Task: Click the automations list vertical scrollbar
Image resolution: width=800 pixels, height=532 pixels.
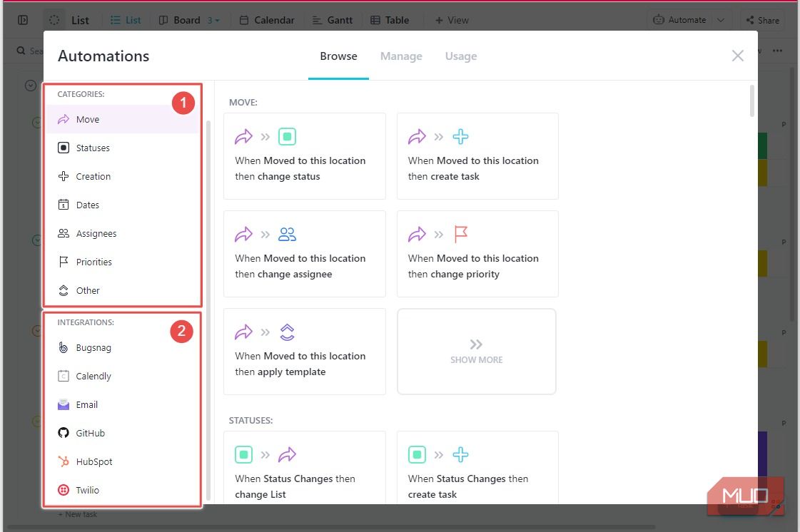Action: click(751, 100)
